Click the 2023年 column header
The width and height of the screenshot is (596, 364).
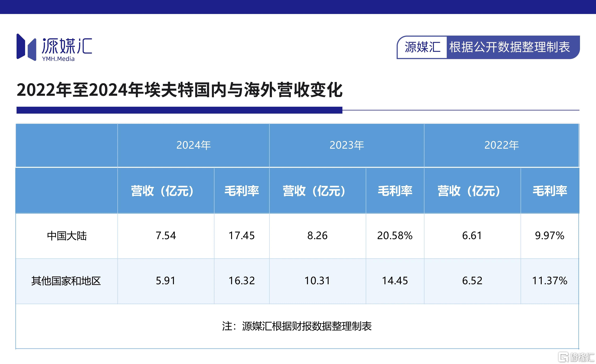347,145
